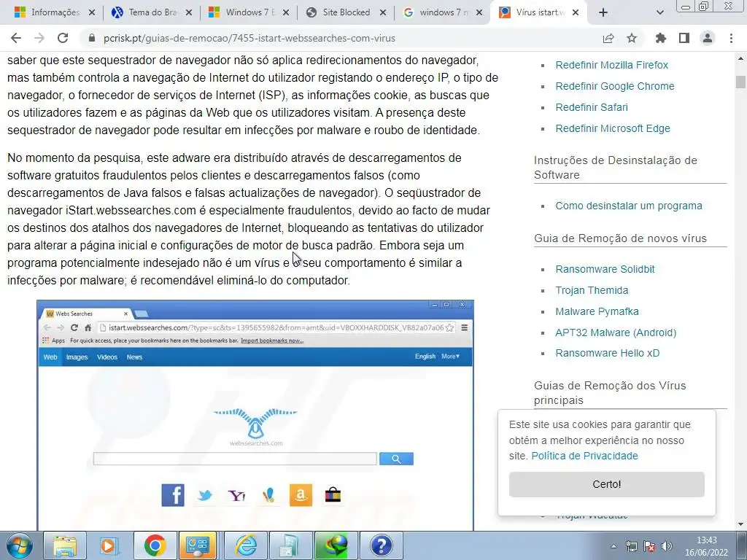Show hidden system tray icons

614,546
